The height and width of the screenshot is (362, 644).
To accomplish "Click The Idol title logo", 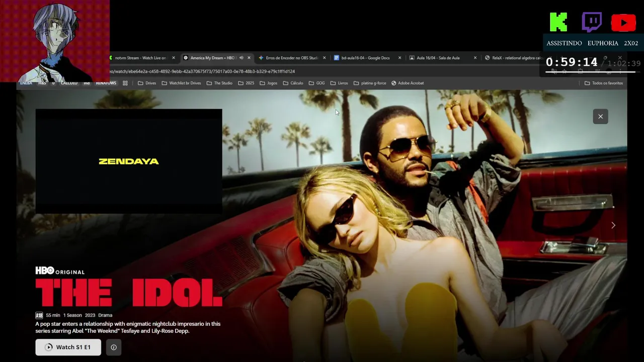I will [x=129, y=293].
